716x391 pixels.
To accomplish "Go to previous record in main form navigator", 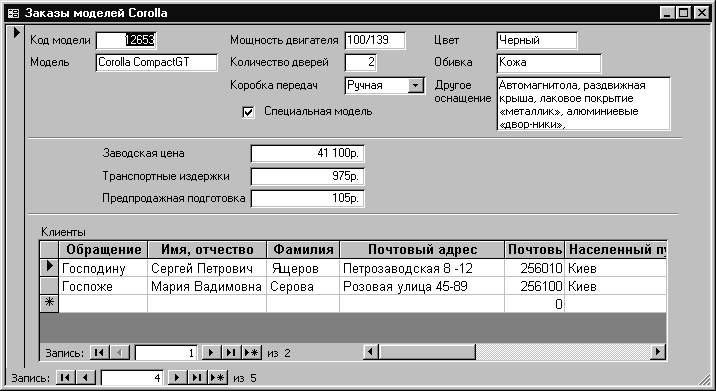I will (85, 378).
